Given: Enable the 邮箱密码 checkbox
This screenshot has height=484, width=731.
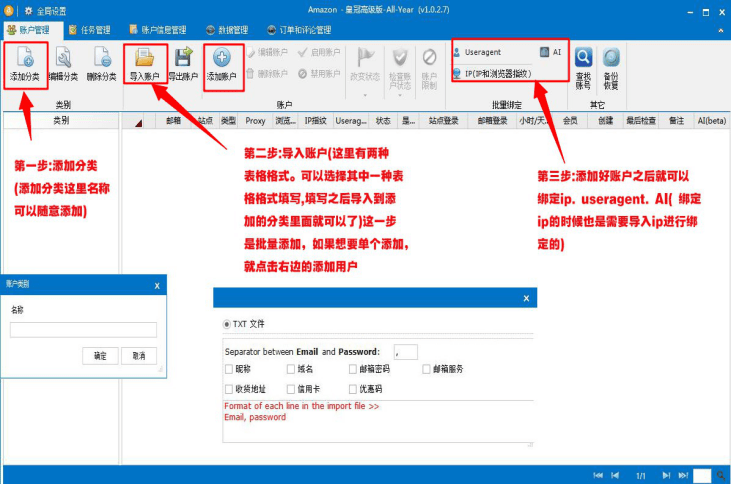Looking at the screenshot, I should 353,369.
